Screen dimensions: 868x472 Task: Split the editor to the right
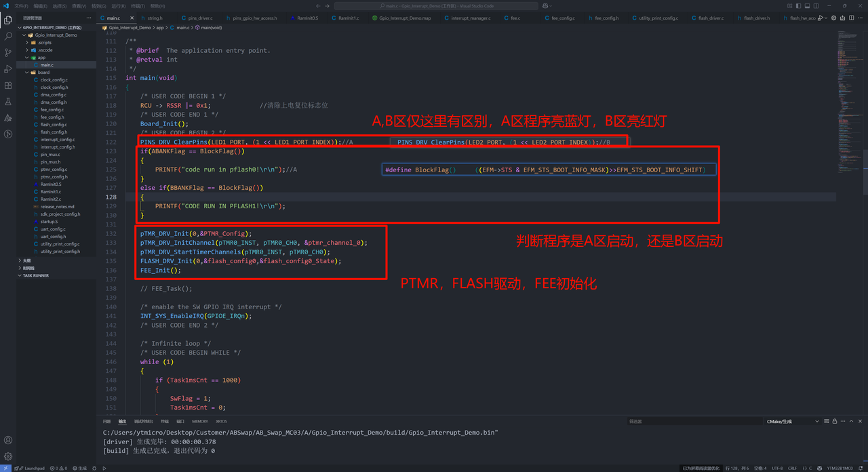click(x=851, y=18)
